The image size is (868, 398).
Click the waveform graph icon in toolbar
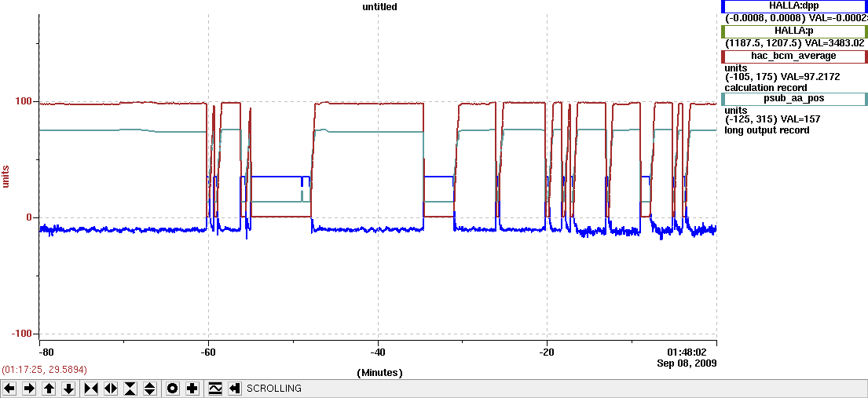tap(214, 389)
